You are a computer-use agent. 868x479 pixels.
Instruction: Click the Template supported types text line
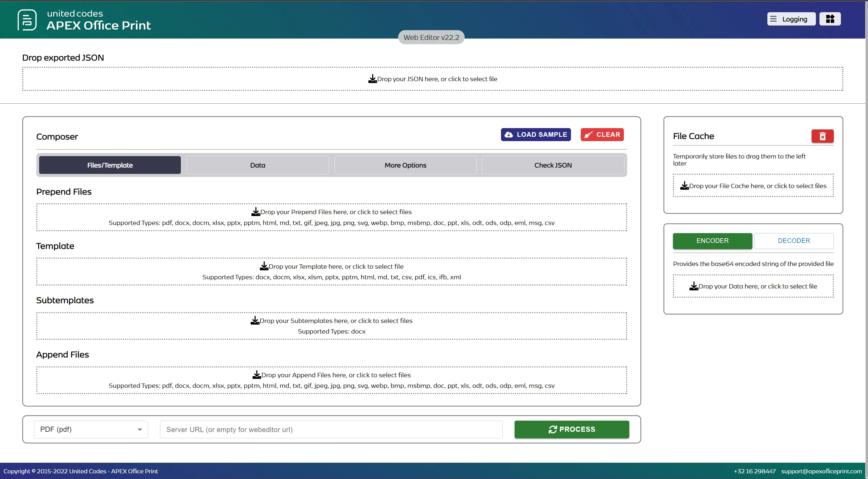[331, 277]
